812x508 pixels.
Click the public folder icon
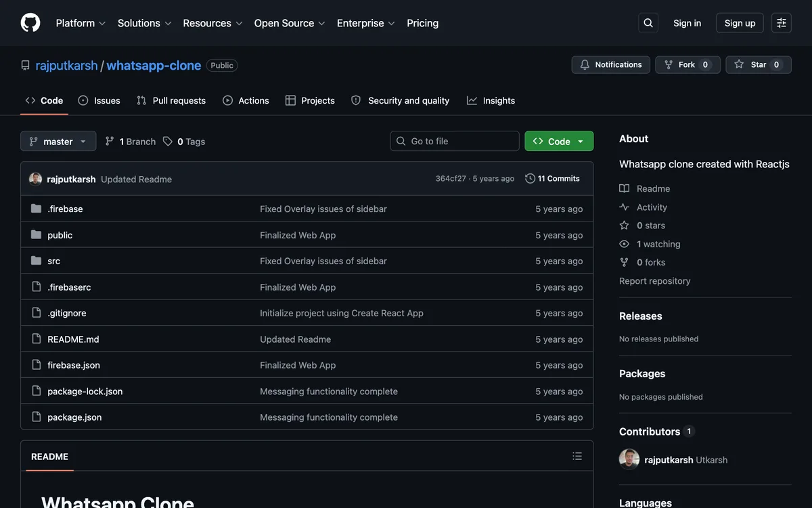click(37, 235)
